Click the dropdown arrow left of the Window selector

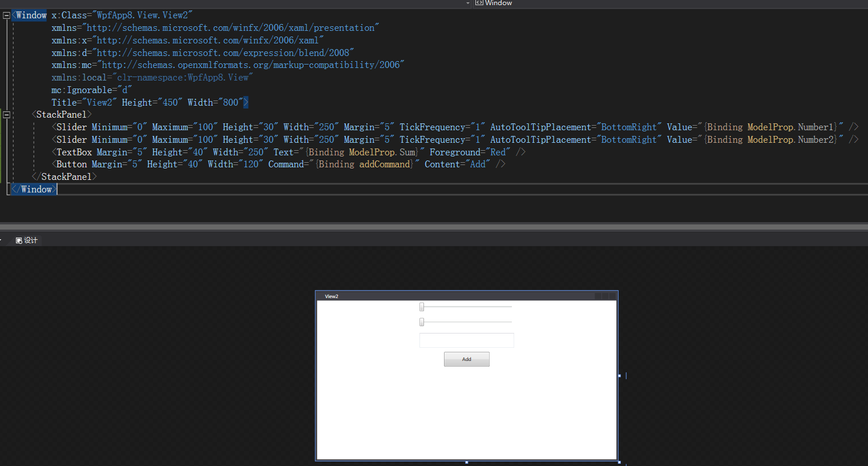tap(468, 3)
